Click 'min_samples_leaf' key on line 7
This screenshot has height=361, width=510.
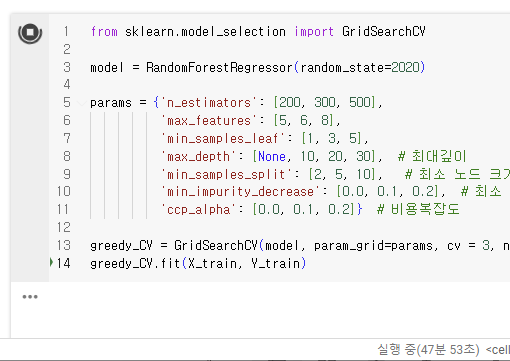(x=223, y=139)
